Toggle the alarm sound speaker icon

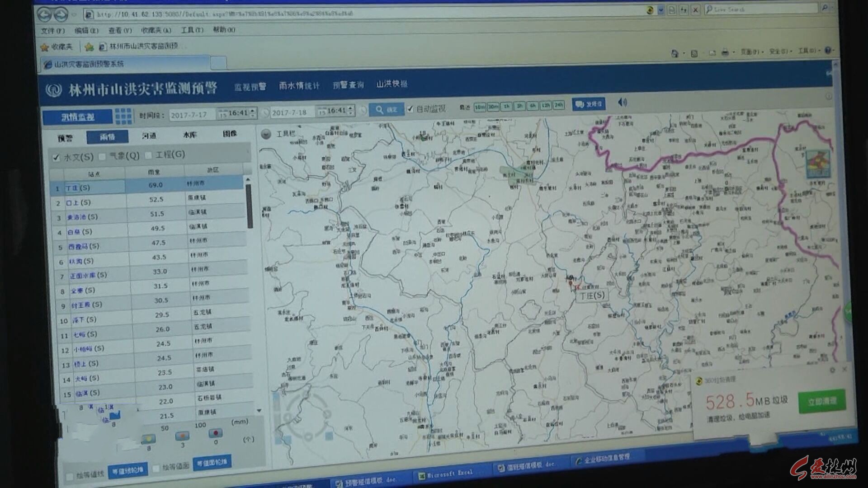click(x=623, y=103)
